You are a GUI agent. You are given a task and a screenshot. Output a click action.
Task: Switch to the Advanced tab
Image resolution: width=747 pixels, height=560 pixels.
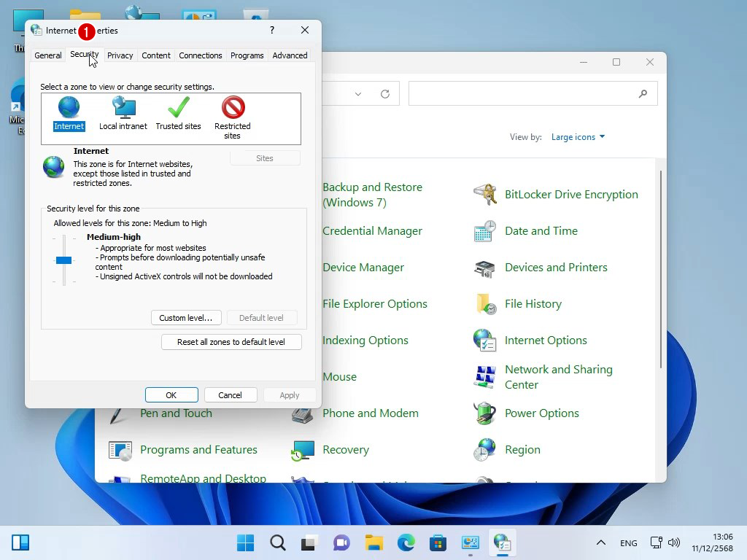coord(290,55)
